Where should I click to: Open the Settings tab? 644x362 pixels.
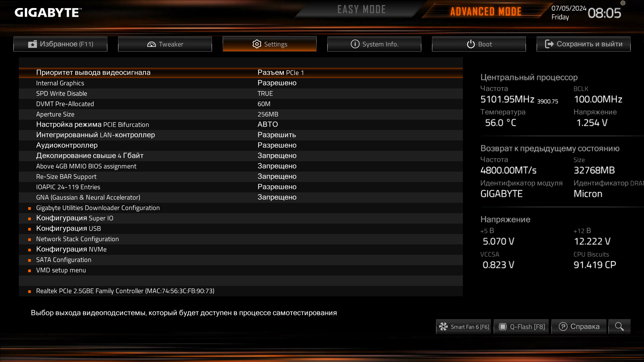click(270, 44)
